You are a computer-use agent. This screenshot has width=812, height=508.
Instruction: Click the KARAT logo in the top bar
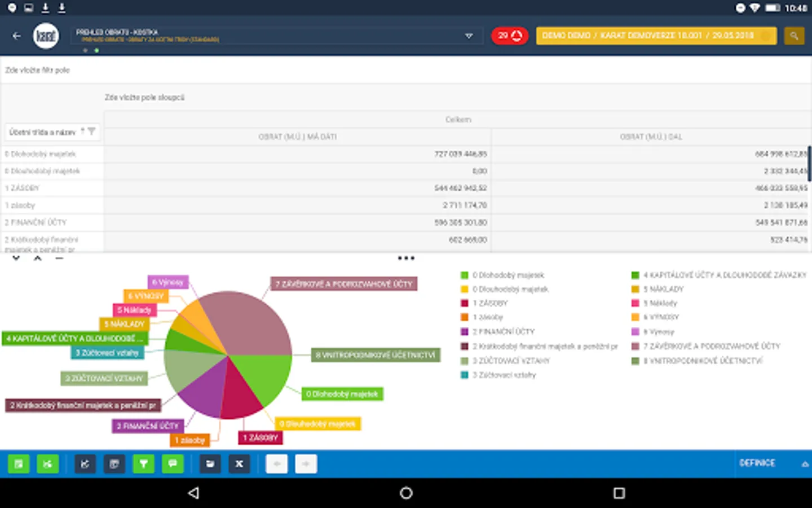click(x=46, y=35)
